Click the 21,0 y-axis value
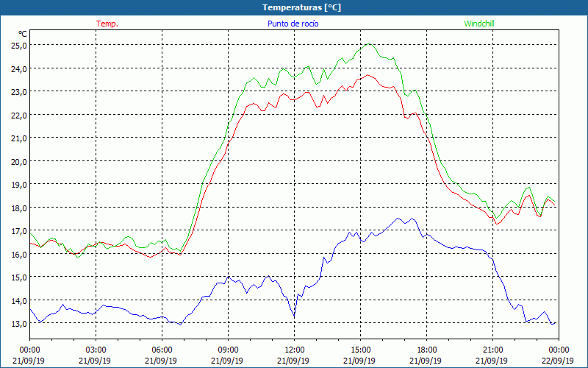 point(19,138)
